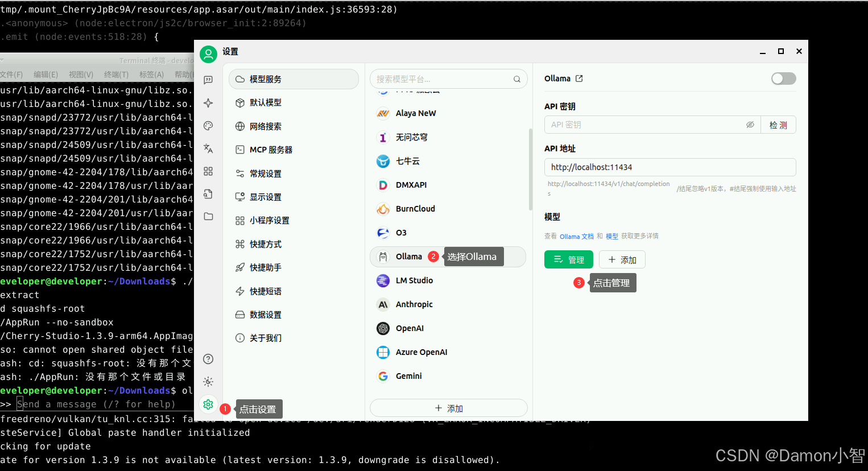Open the files folder sidebar icon
Screen dimensions: 868x471
click(208, 216)
